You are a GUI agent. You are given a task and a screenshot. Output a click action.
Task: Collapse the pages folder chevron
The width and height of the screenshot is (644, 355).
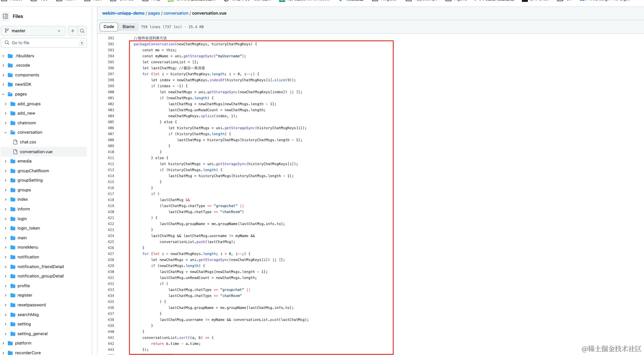point(3,94)
